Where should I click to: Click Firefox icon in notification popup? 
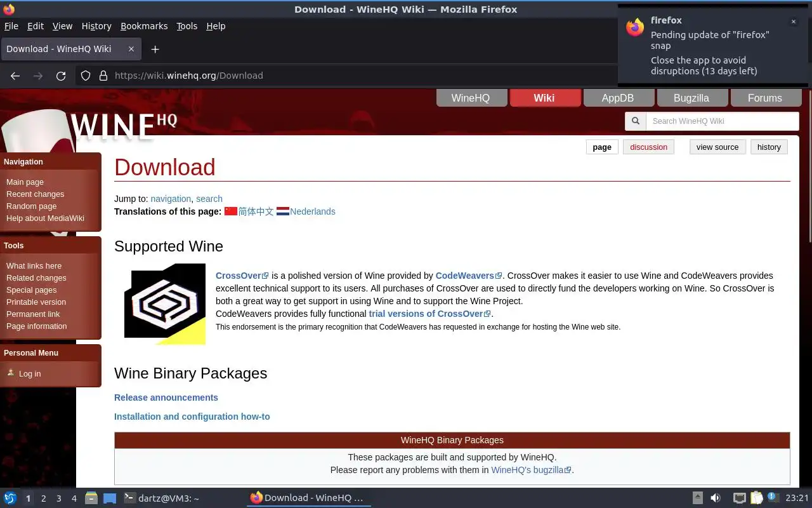tap(635, 27)
